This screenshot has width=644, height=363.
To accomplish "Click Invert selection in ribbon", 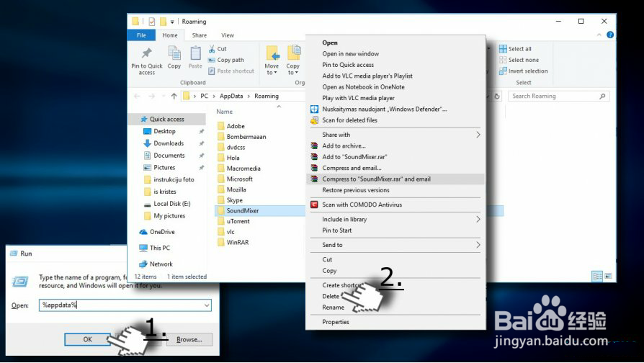I will pos(524,71).
